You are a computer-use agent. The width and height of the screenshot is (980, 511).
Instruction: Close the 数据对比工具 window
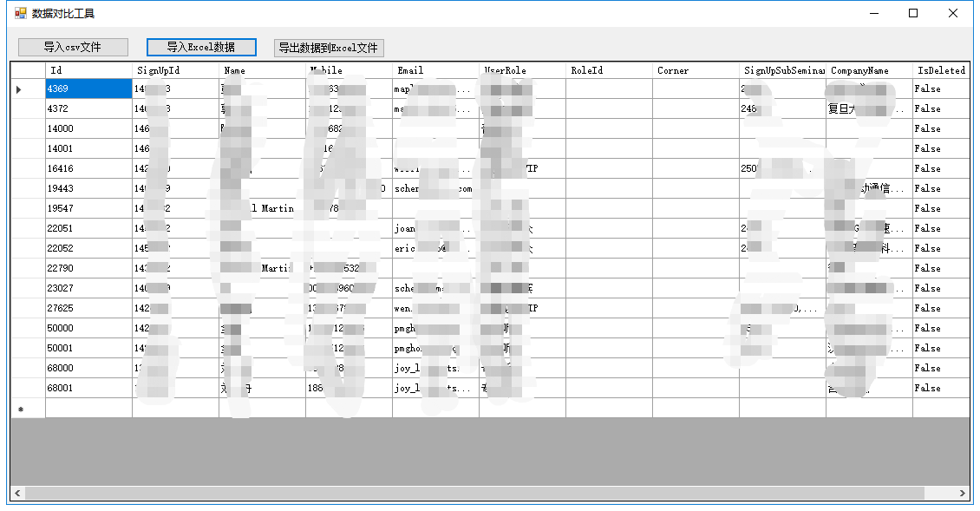952,13
